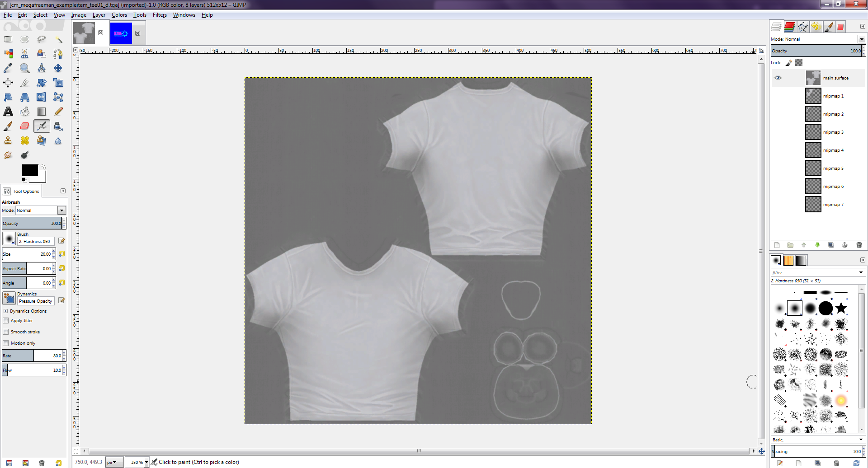Expand the Dynamics Options section
Image resolution: width=868 pixels, height=468 pixels.
[5, 311]
